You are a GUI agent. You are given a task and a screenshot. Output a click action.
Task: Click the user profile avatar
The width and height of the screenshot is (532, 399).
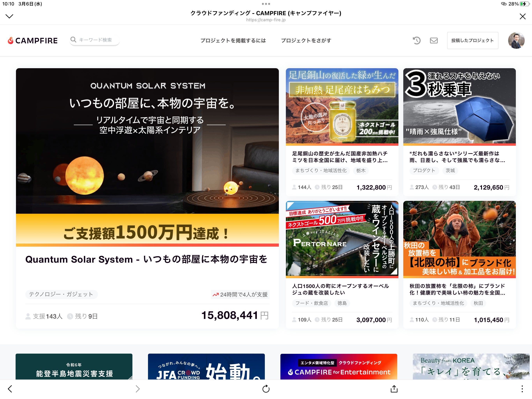[x=516, y=41]
